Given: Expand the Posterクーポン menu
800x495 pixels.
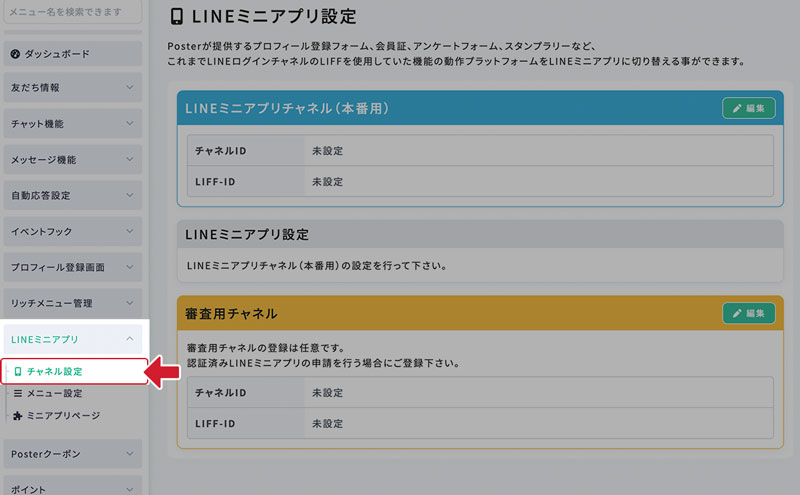Looking at the screenshot, I should click(x=72, y=454).
